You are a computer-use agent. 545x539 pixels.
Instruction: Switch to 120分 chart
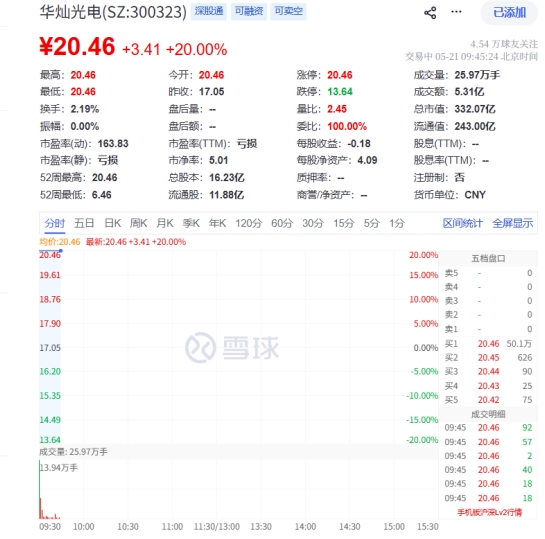tap(249, 223)
